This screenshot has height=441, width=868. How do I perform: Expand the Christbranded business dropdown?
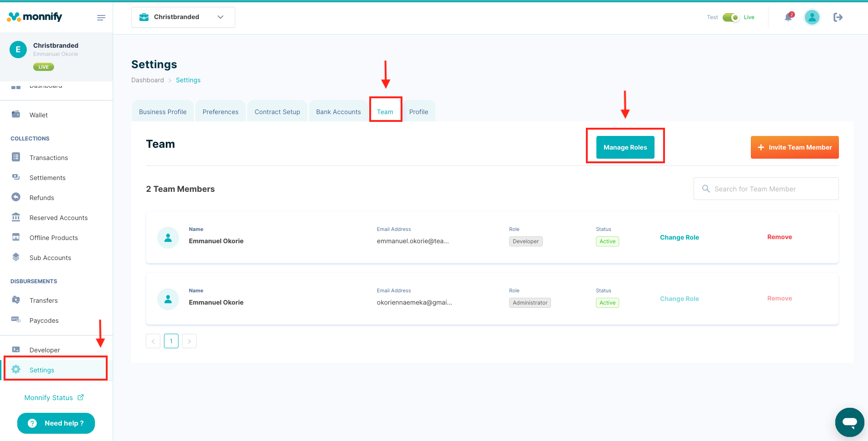[x=183, y=17]
